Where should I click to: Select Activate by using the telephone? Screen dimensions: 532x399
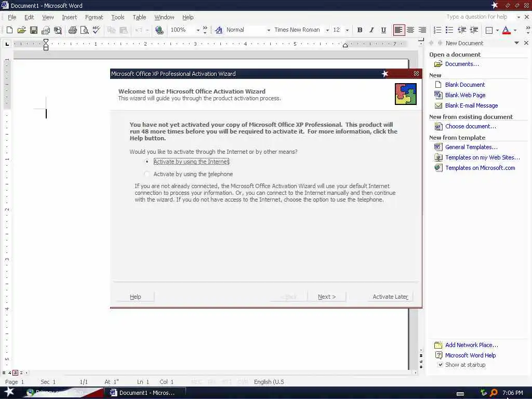point(147,174)
